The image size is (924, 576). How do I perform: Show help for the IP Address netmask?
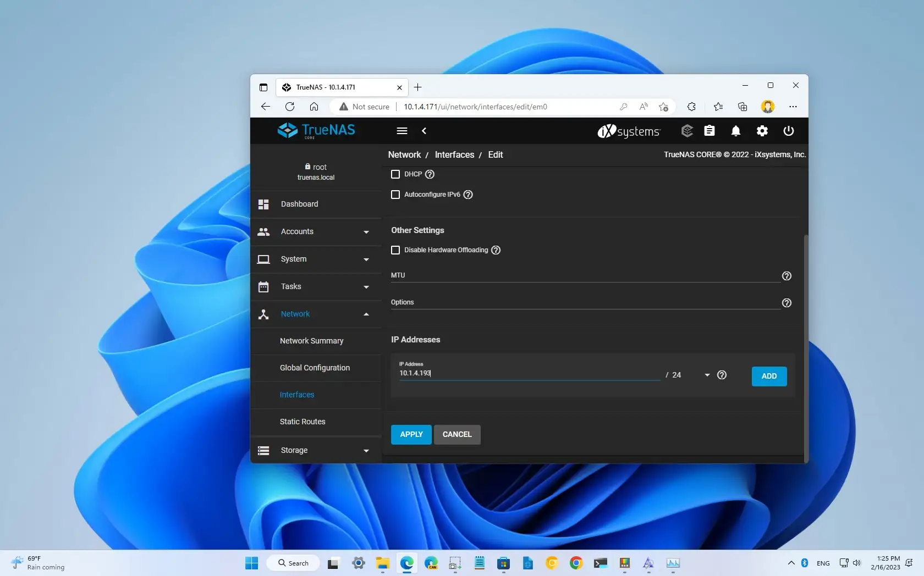(x=722, y=375)
